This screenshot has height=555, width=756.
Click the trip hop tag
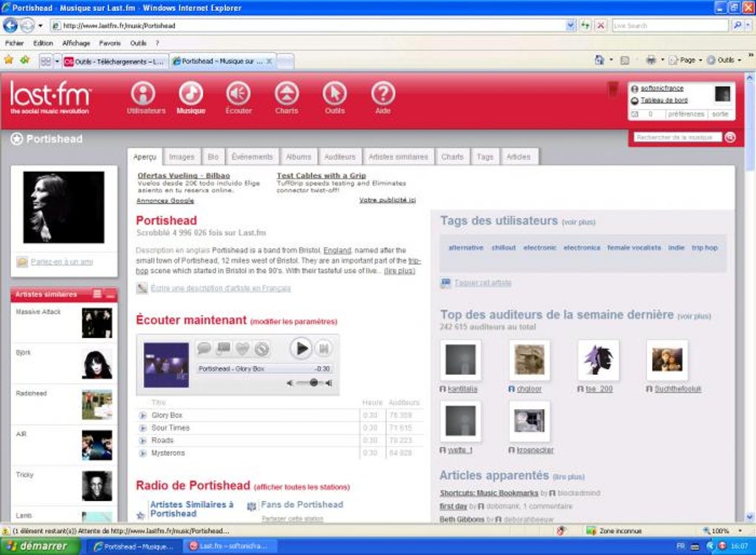click(x=704, y=247)
